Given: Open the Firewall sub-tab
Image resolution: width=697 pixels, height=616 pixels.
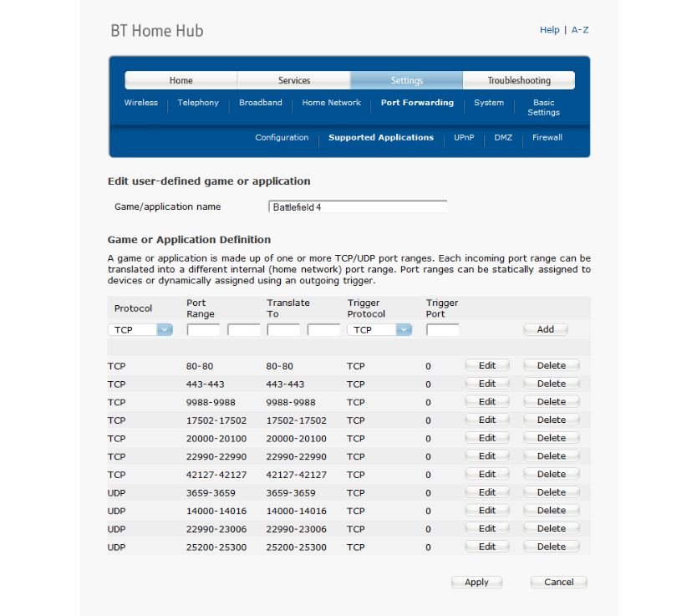Looking at the screenshot, I should [547, 138].
